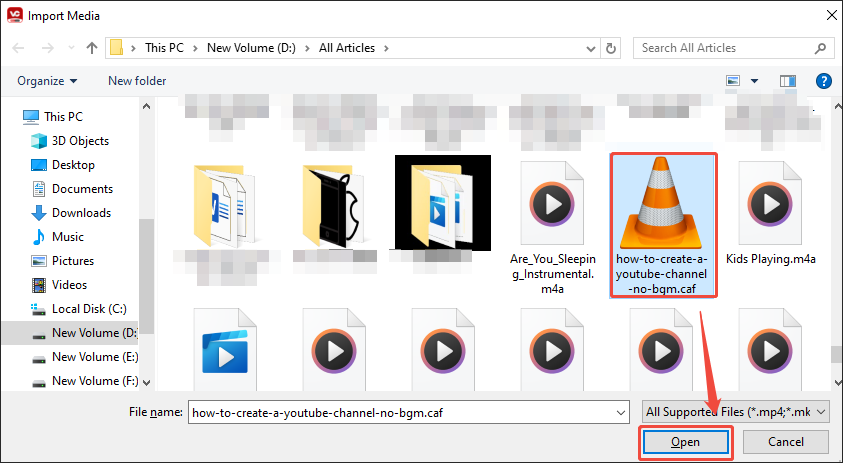The image size is (843, 463).
Task: Expand the address bar history dropdown
Action: (x=590, y=48)
